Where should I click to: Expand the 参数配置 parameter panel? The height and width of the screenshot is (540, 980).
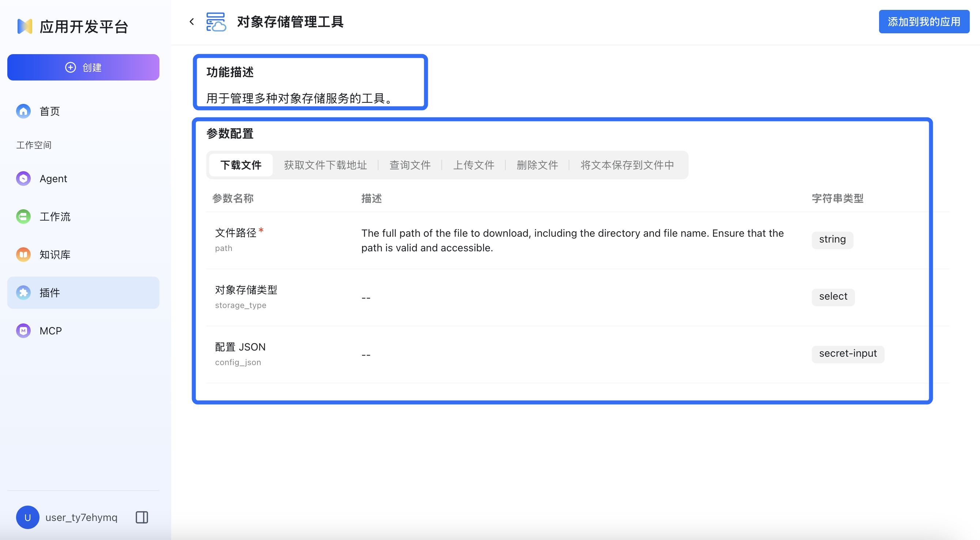(x=229, y=133)
